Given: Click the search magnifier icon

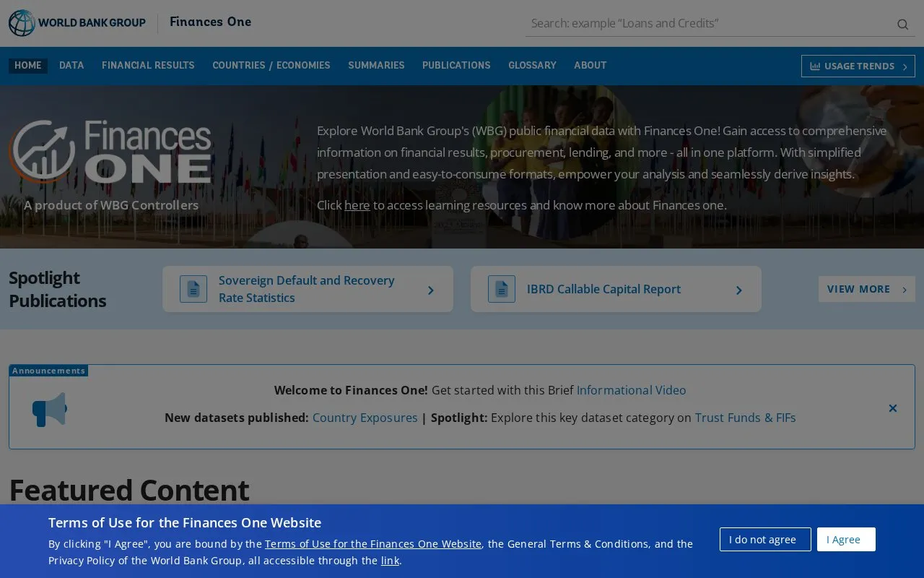Looking at the screenshot, I should (902, 25).
